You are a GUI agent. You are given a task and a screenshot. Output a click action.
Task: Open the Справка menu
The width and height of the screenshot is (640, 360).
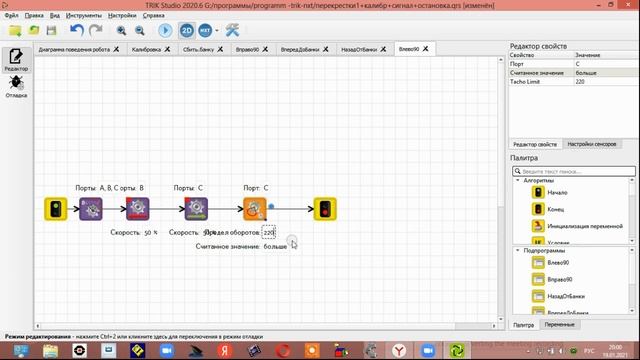(x=153, y=15)
